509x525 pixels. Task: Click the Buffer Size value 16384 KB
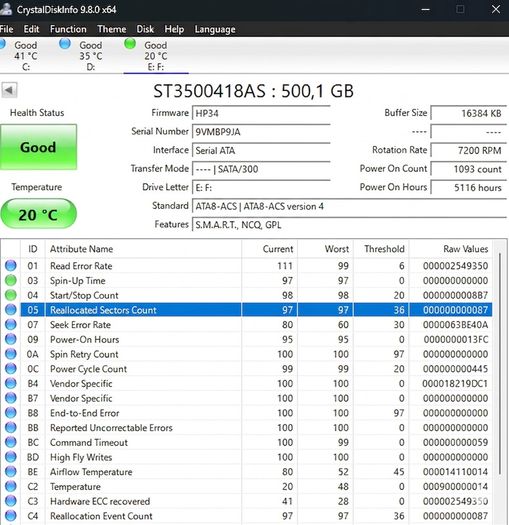[468, 113]
